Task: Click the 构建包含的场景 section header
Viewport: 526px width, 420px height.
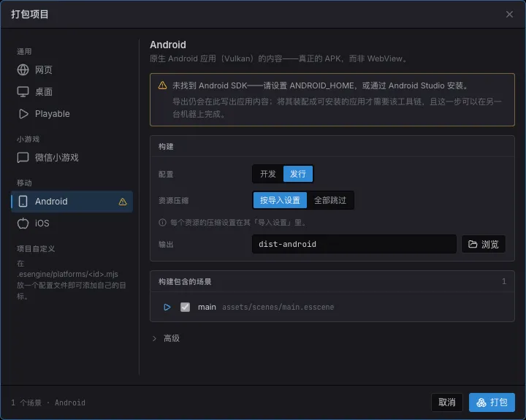Action: (185, 281)
